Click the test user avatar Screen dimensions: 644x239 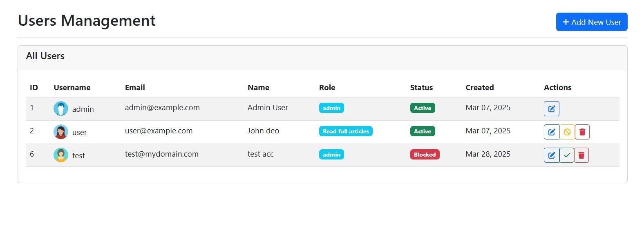coord(61,155)
